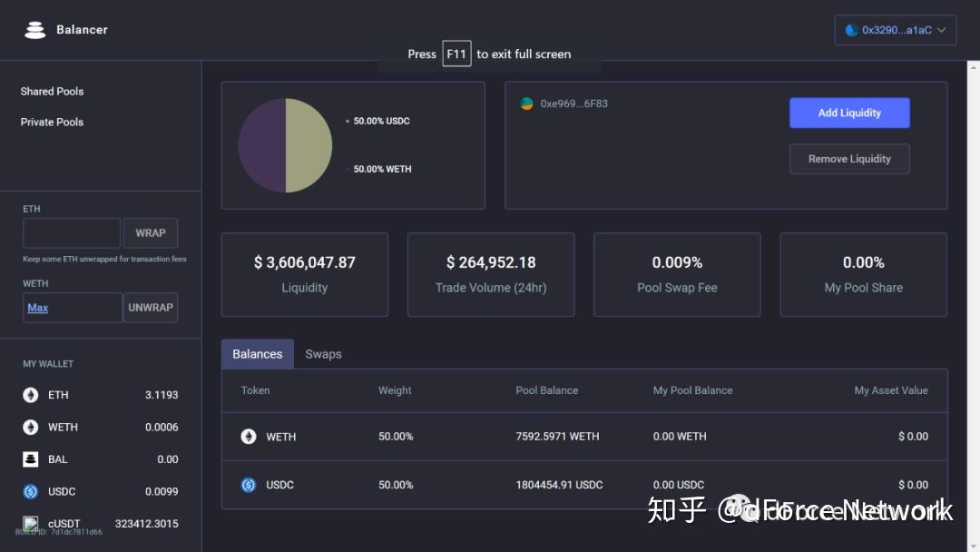The image size is (980, 552).
Task: Select the 7592.5971 WETH pool balance
Action: (557, 437)
